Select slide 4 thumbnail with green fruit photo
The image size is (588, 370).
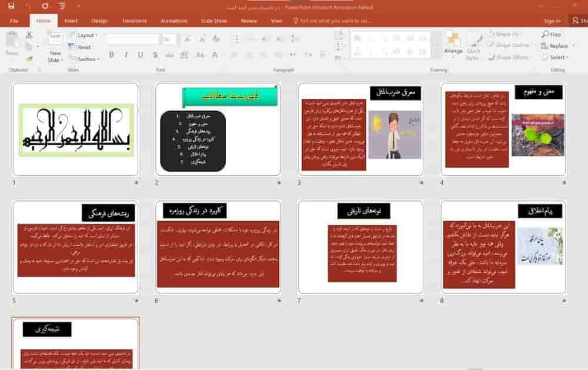pos(503,129)
